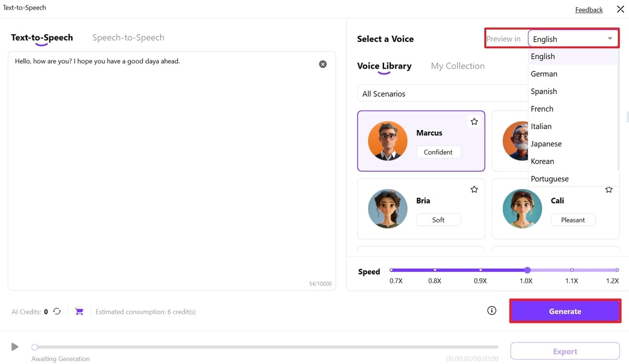629x364 pixels.
Task: Select the Bria Soft voice card
Action: [x=421, y=209]
